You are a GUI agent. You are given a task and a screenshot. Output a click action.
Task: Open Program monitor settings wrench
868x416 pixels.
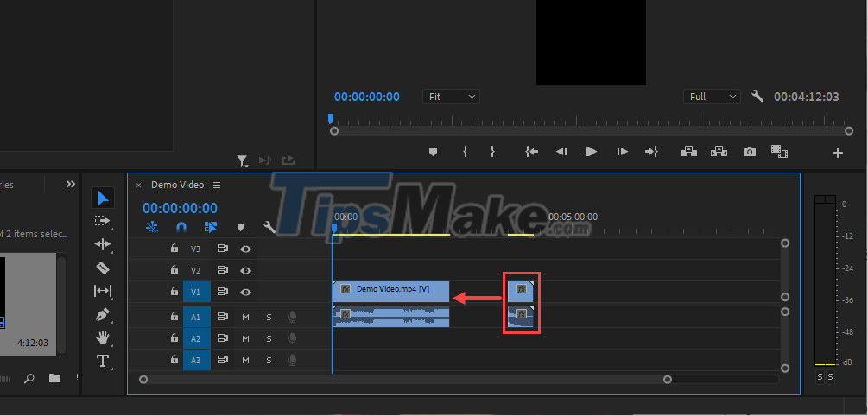(x=757, y=97)
